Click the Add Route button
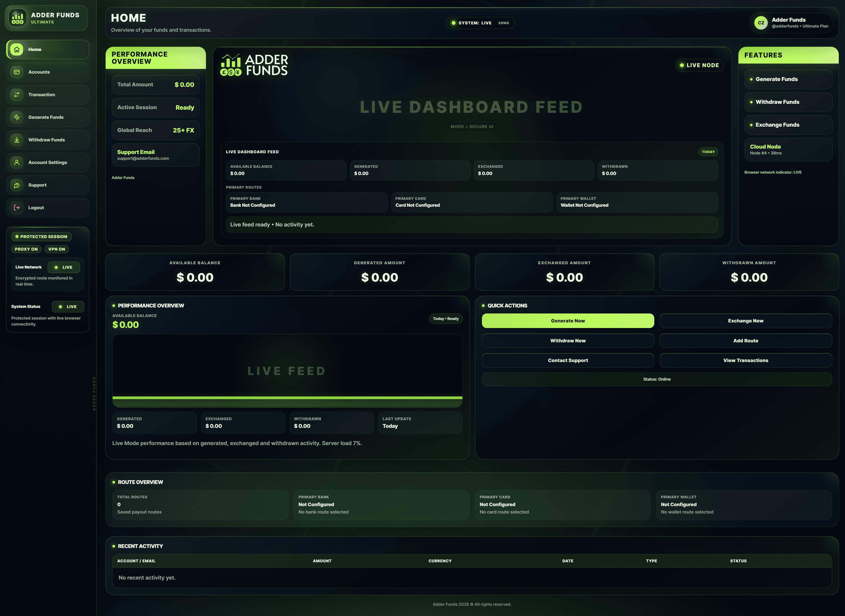 [745, 340]
